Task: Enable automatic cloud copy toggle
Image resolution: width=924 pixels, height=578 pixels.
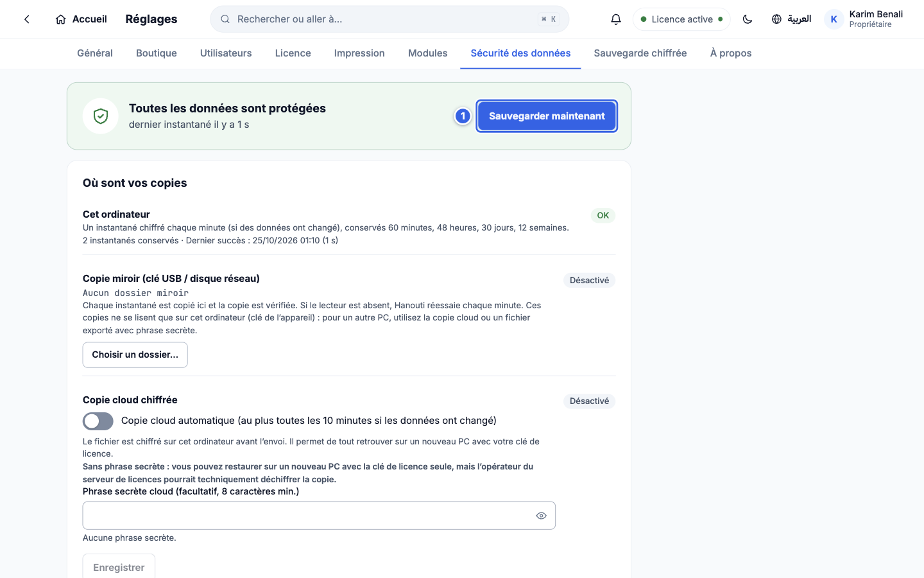Action: click(98, 421)
